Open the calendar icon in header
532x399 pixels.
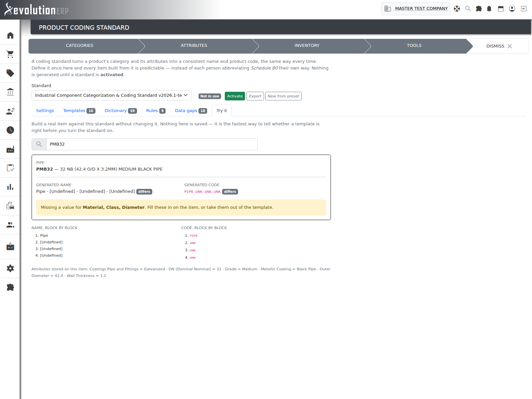coord(501,9)
